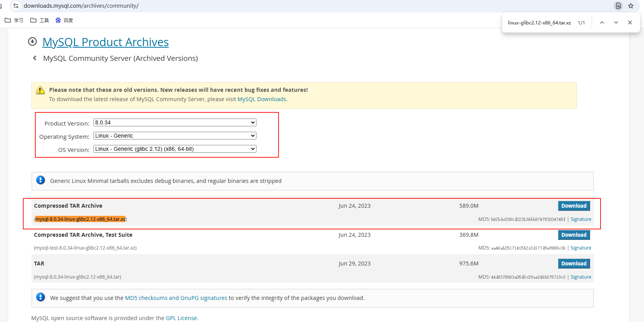Viewport: 644px width, 322px height.
Task: Click the address bar URL
Action: point(81,6)
